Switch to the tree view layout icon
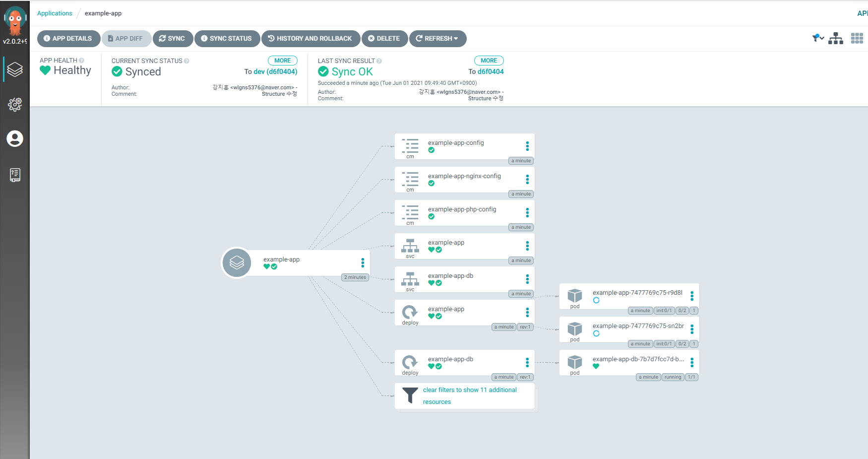 tap(836, 38)
